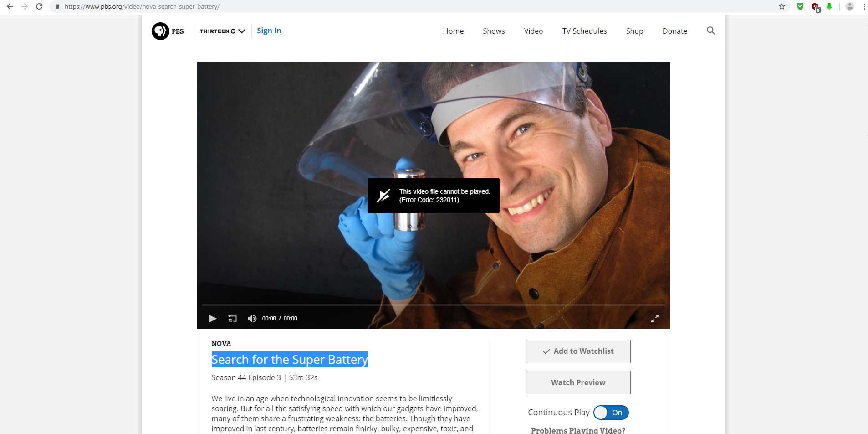868x434 pixels.
Task: Reload the current page
Action: [x=39, y=6]
